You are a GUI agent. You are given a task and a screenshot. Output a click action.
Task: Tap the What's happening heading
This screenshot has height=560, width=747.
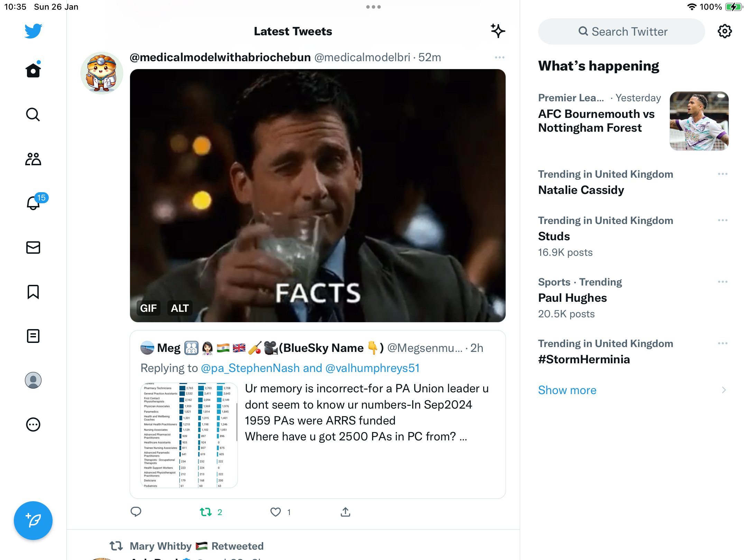click(599, 66)
